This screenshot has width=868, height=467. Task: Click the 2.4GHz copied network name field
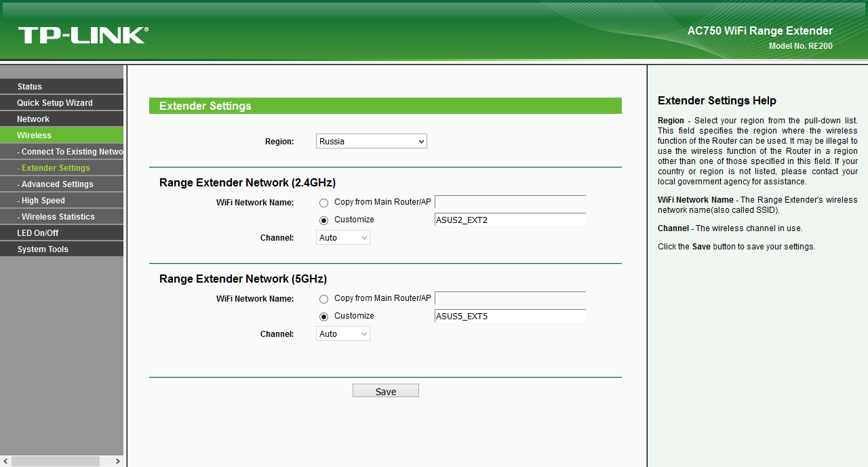tap(510, 202)
